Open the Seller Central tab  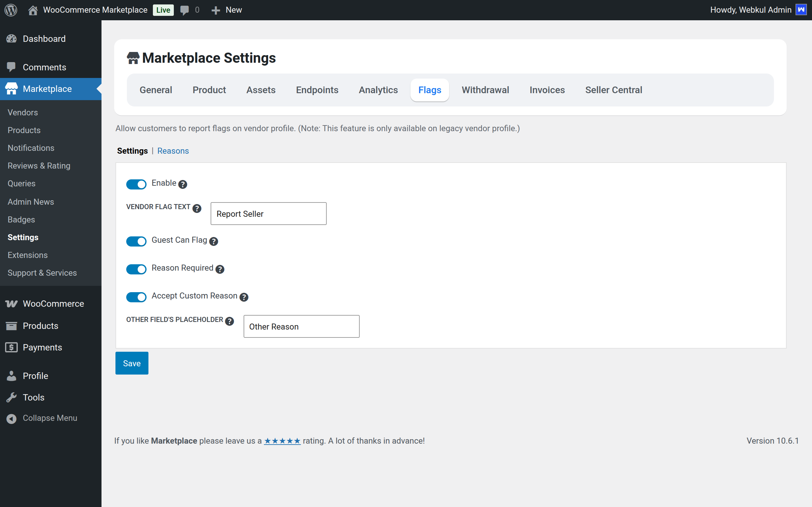(613, 90)
